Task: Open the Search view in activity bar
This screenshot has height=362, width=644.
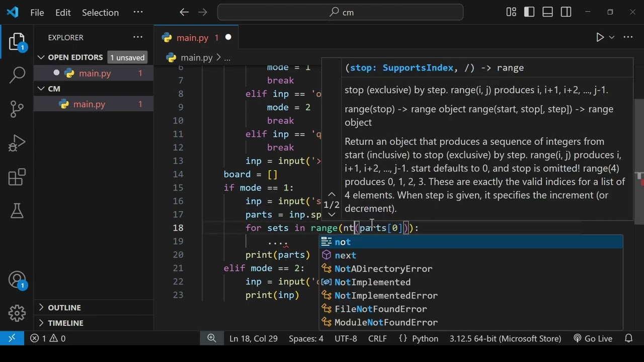Action: pyautogui.click(x=17, y=75)
